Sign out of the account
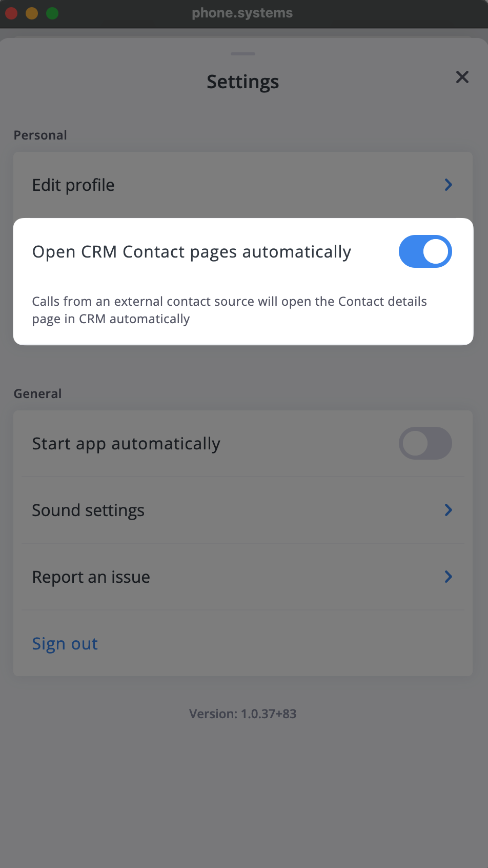The height and width of the screenshot is (868, 488). pyautogui.click(x=65, y=644)
